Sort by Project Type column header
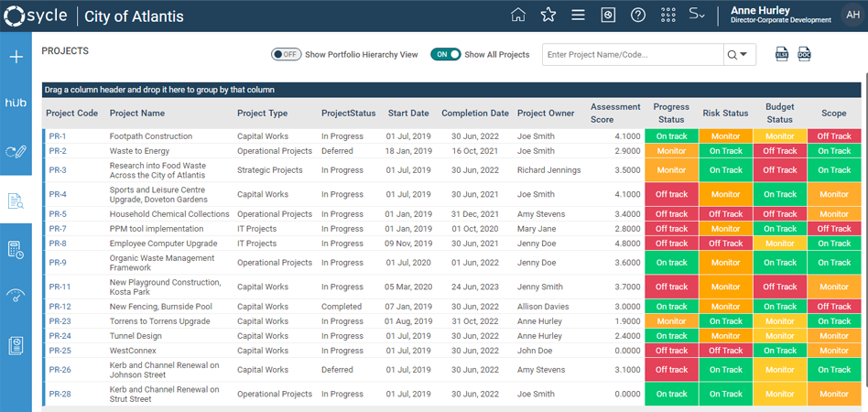This screenshot has width=868, height=412. point(263,113)
